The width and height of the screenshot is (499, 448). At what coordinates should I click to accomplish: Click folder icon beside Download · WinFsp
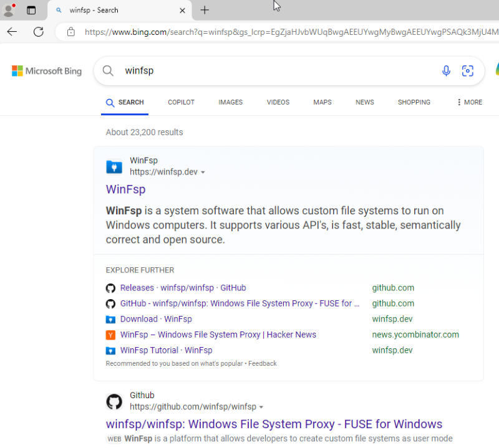[110, 319]
